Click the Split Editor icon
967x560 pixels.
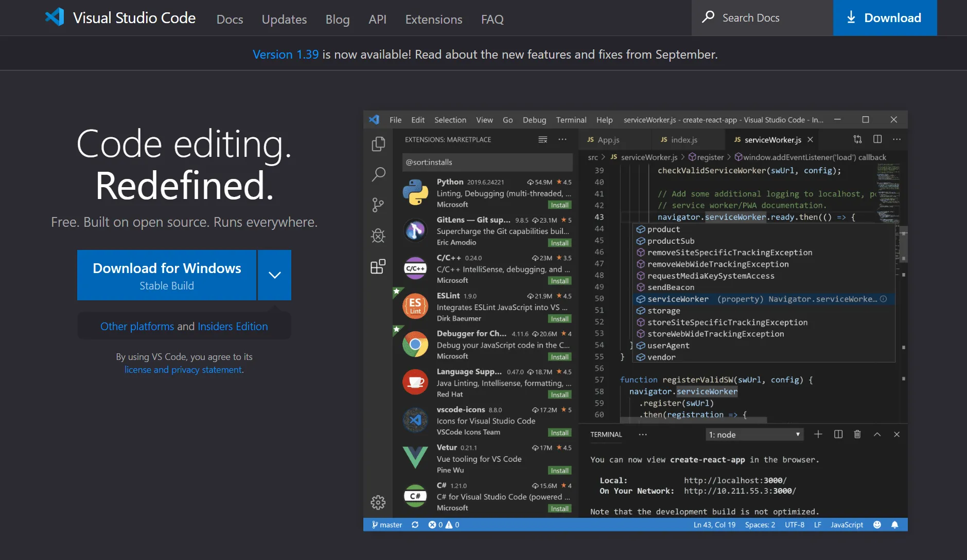click(877, 139)
